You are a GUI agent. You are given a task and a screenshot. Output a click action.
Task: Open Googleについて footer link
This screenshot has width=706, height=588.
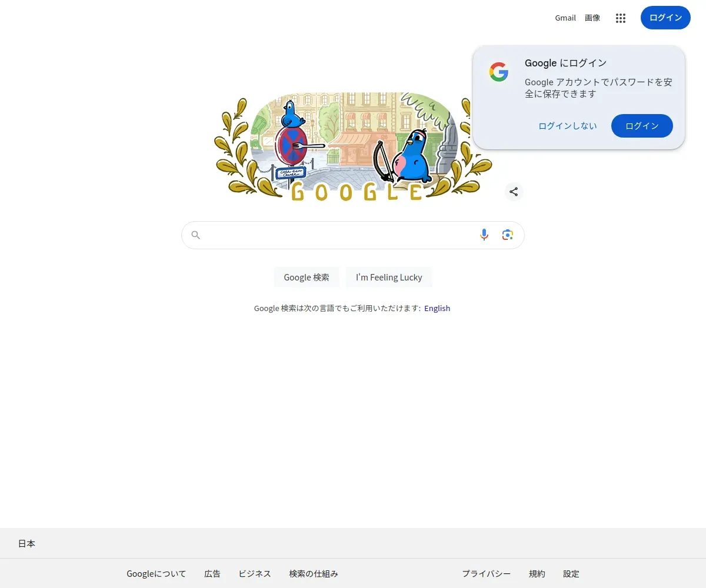click(156, 574)
